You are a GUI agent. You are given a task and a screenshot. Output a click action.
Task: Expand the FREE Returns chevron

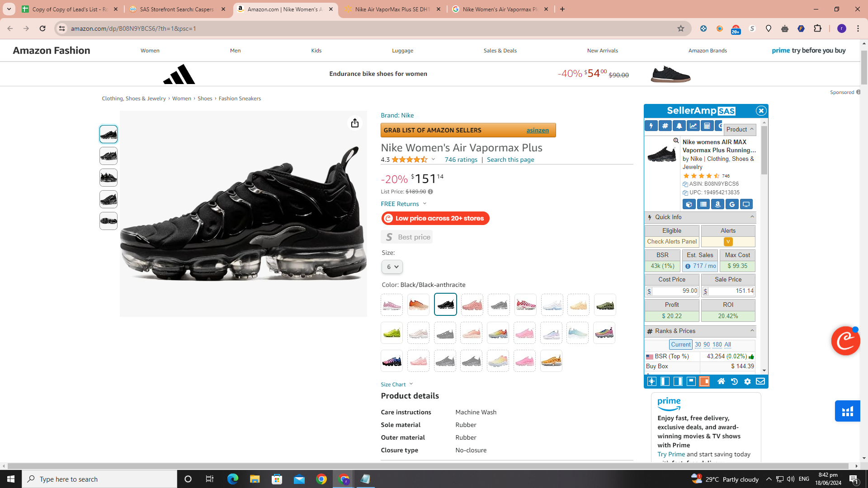coord(425,204)
